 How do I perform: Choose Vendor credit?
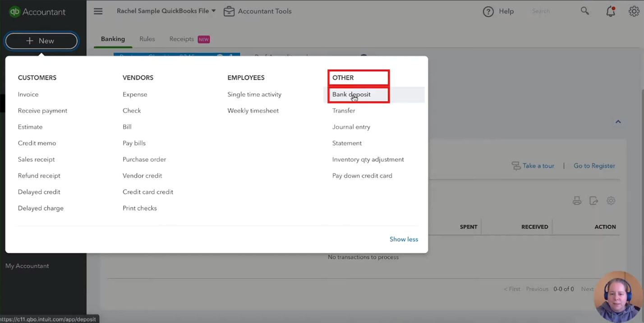point(142,176)
